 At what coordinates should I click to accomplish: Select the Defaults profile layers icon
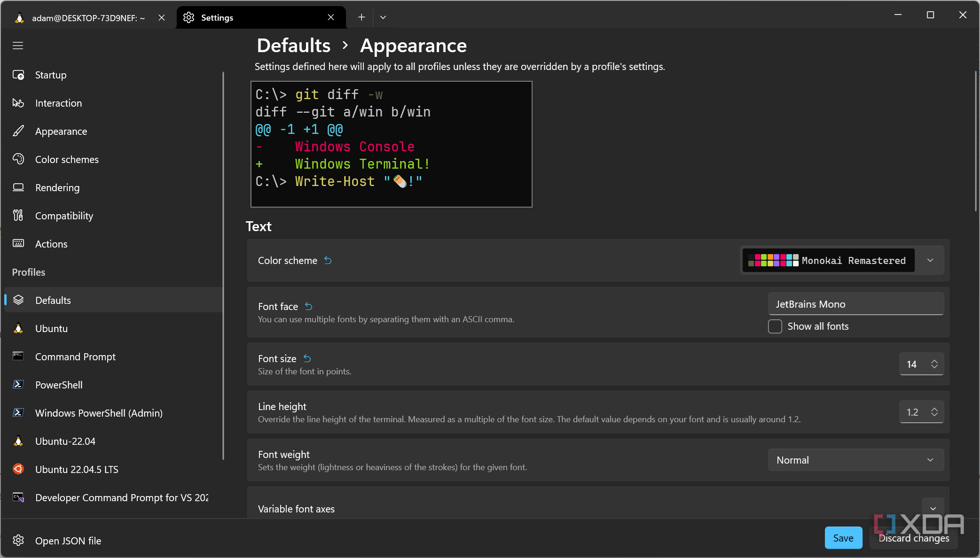18,300
